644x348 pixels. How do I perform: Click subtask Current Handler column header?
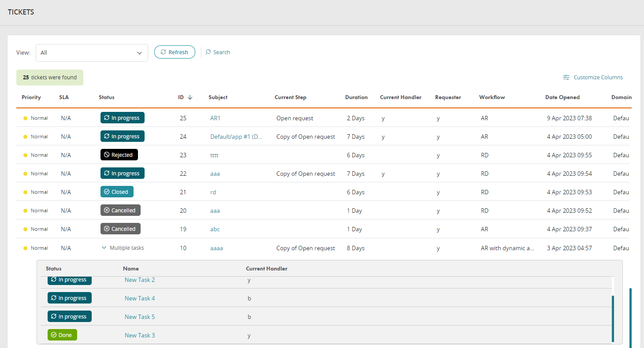(x=267, y=268)
